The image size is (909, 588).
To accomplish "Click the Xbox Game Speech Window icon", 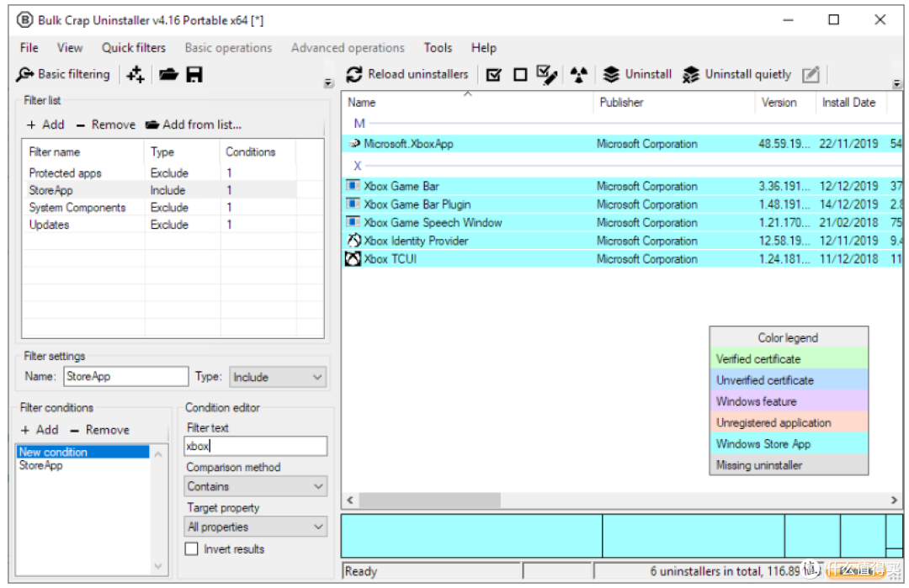I will click(x=353, y=222).
